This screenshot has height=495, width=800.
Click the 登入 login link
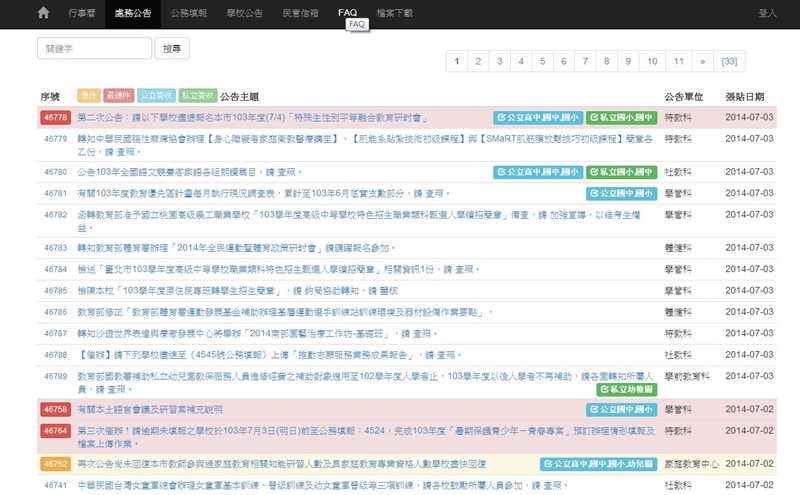click(767, 13)
